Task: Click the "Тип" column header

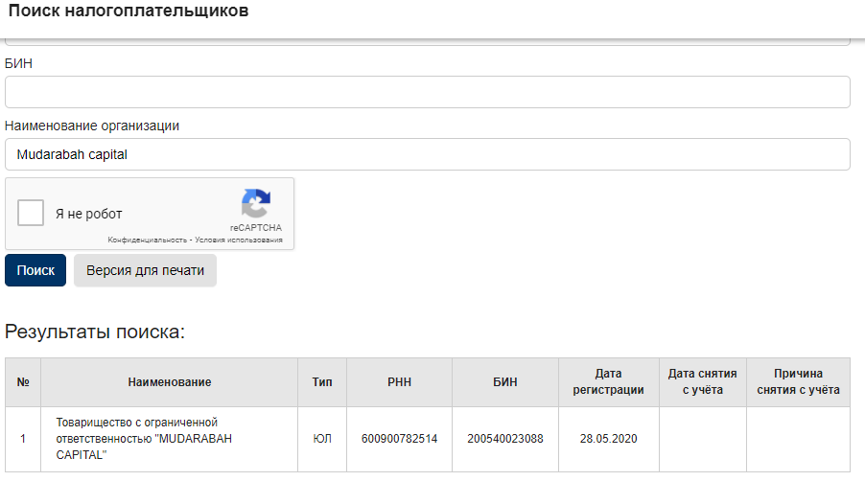Action: [x=322, y=381]
